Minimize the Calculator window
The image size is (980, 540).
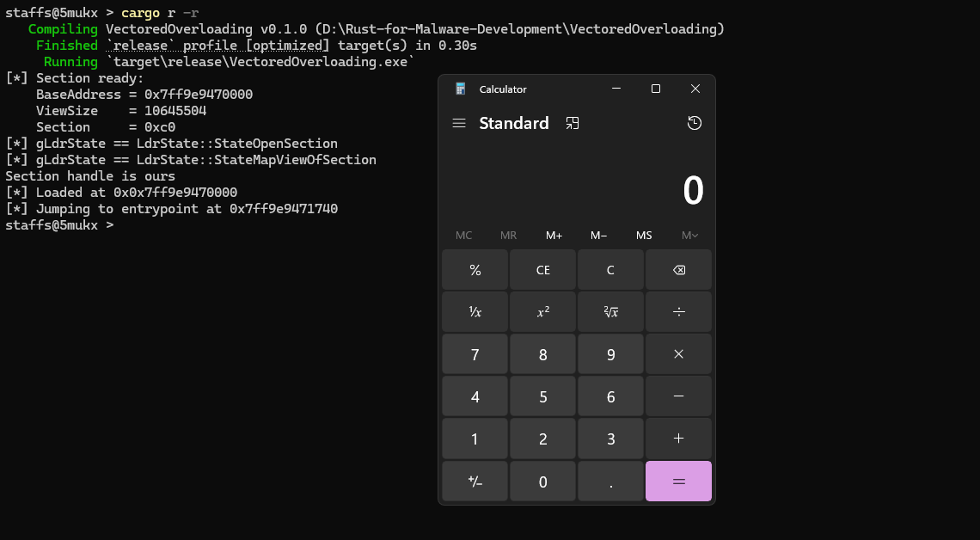616,89
